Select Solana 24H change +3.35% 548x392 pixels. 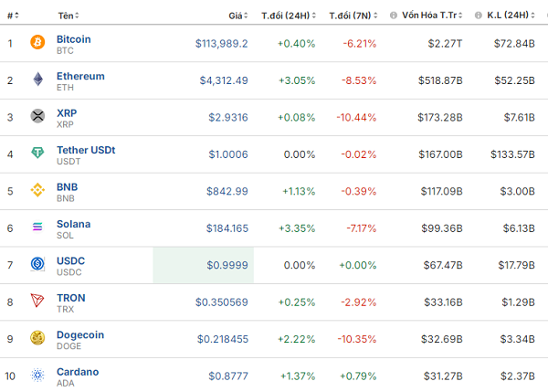click(x=297, y=228)
